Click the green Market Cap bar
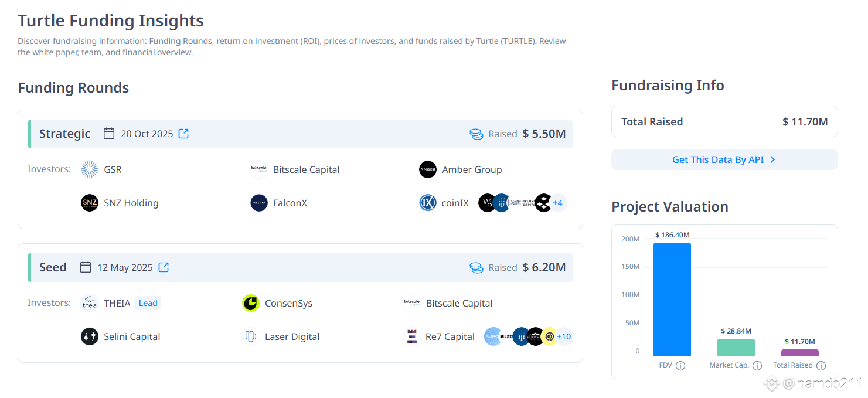Screen dimensions: 868x398 click(736, 348)
